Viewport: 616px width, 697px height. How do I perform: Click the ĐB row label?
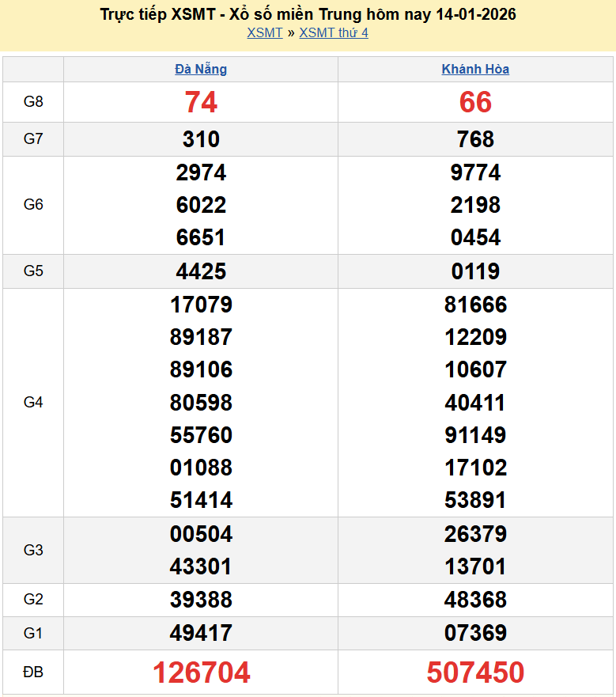coord(33,672)
